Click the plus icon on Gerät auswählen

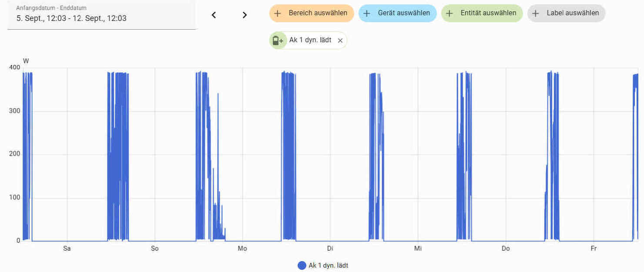coord(367,14)
